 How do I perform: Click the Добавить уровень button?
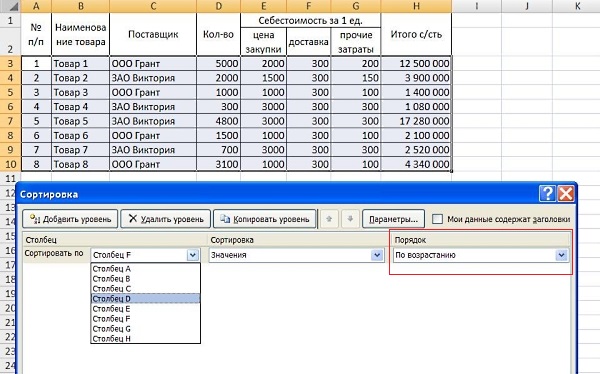(x=70, y=219)
